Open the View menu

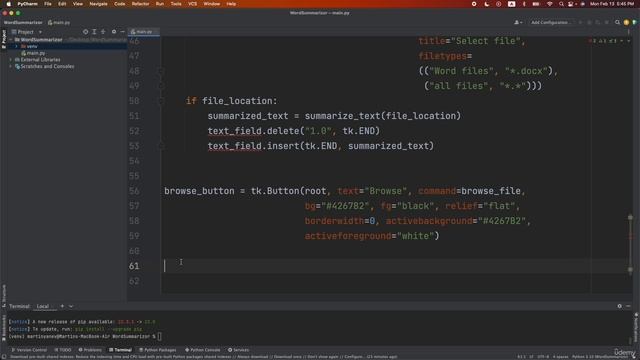point(78,4)
